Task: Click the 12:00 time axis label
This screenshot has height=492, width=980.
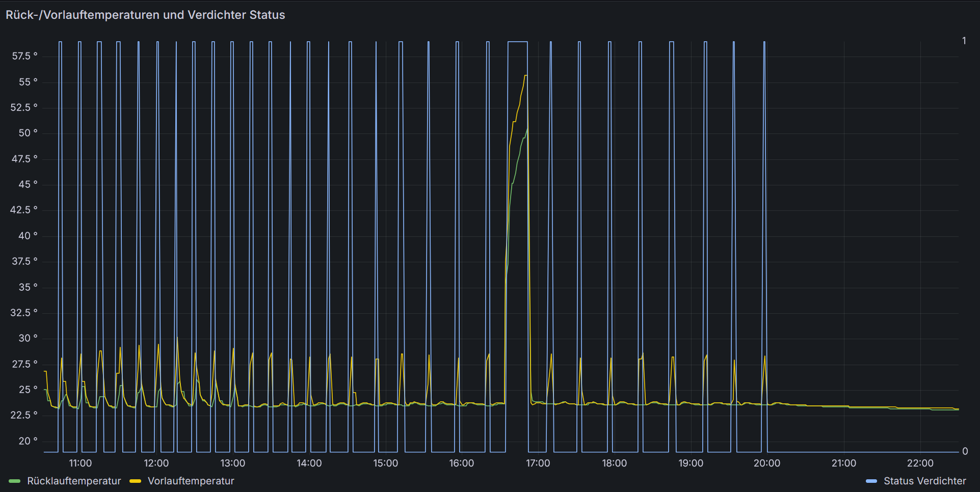Action: [x=156, y=463]
